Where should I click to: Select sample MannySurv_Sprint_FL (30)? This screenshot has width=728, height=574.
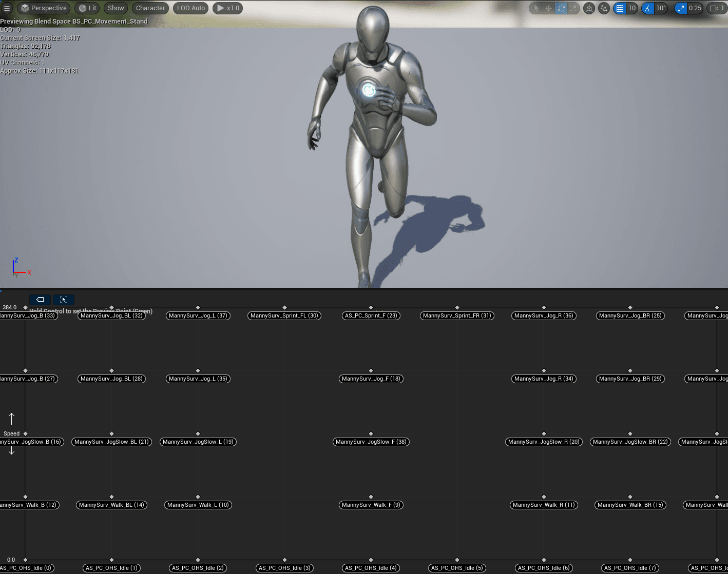(284, 315)
